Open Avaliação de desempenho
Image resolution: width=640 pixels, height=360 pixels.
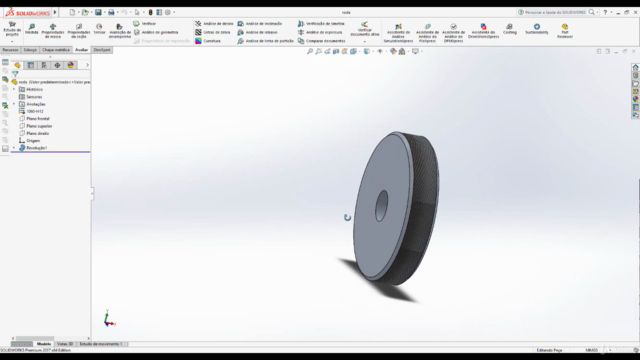pyautogui.click(x=120, y=31)
